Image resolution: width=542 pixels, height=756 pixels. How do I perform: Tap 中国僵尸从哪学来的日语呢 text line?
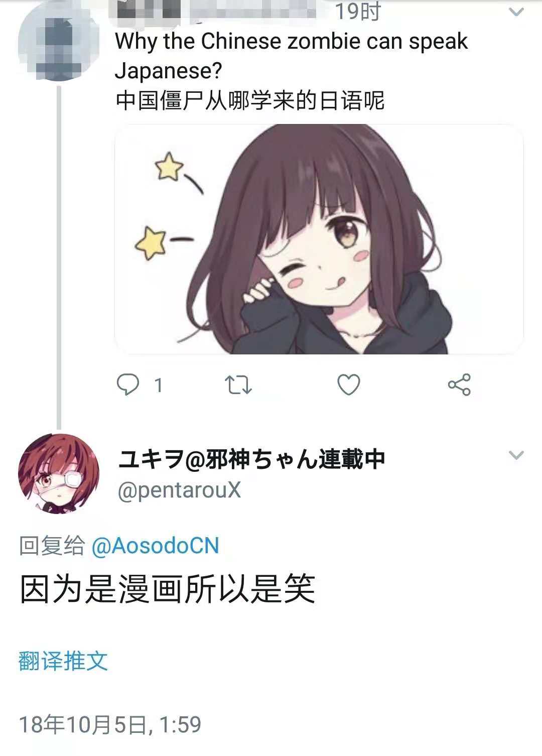tap(250, 100)
